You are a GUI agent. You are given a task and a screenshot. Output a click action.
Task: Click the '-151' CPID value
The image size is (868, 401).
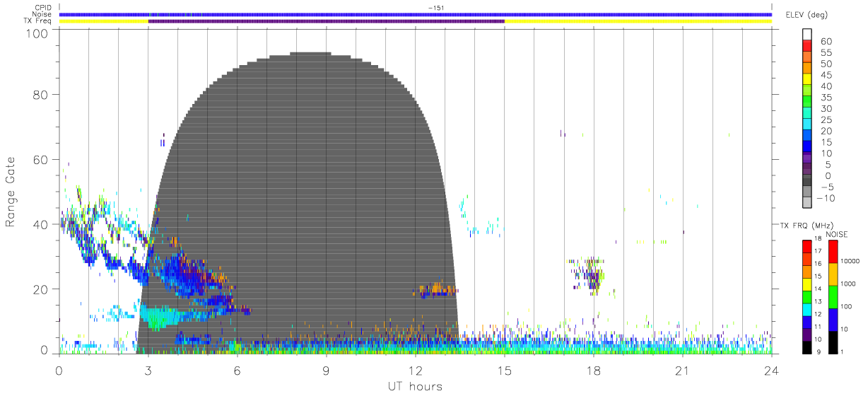[x=435, y=8]
